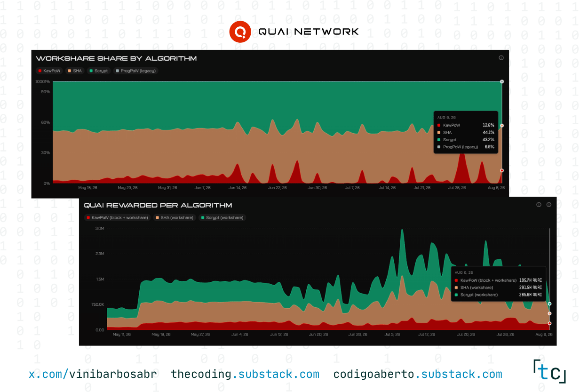Click 'Jul 21, 26' x-axis date
This screenshot has width=588, height=392.
[422, 188]
